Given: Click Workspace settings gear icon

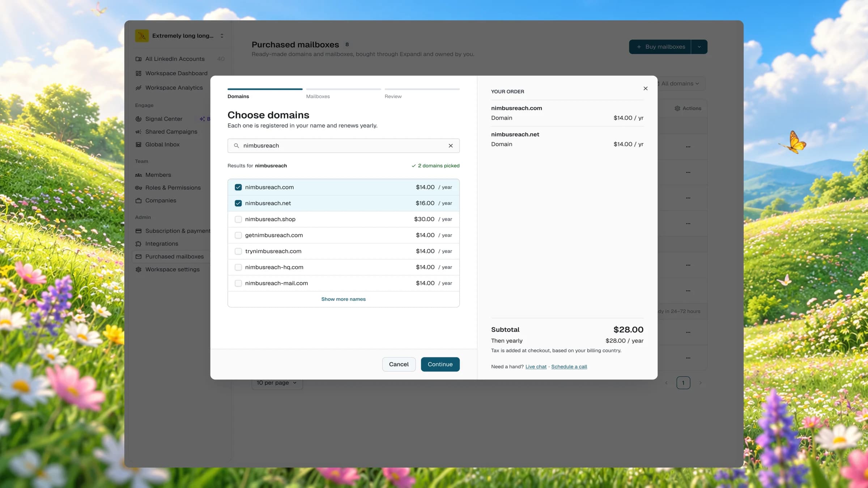Looking at the screenshot, I should click(139, 270).
